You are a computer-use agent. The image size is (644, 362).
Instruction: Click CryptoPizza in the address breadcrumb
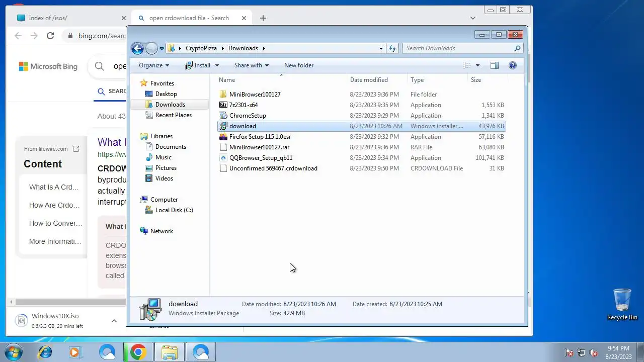(201, 48)
